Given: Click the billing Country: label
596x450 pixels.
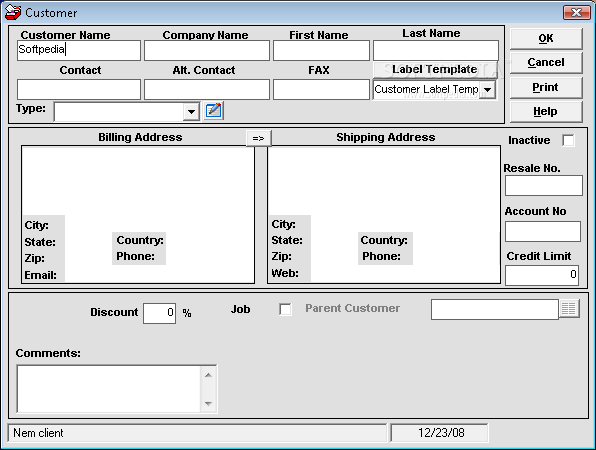Looking at the screenshot, I should coord(140,240).
